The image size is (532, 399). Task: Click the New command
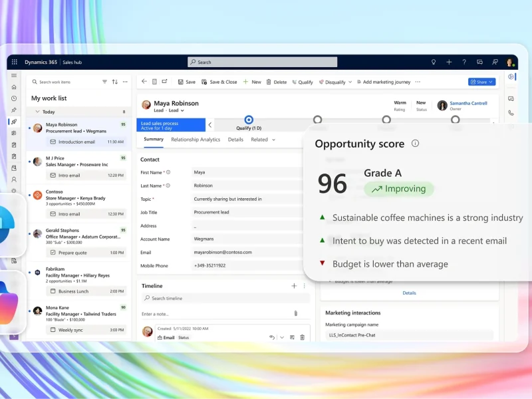point(252,82)
